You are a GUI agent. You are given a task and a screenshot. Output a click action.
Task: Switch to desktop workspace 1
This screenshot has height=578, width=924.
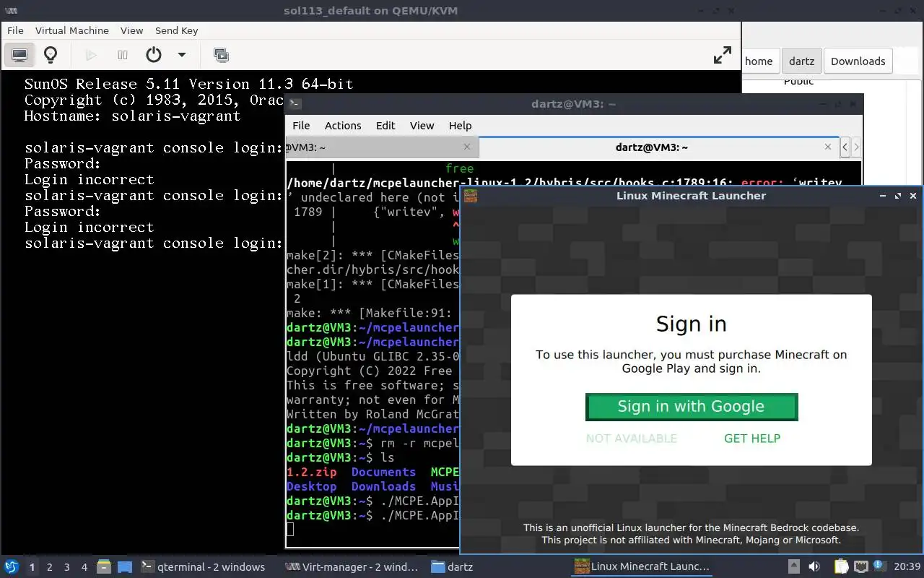[32, 567]
